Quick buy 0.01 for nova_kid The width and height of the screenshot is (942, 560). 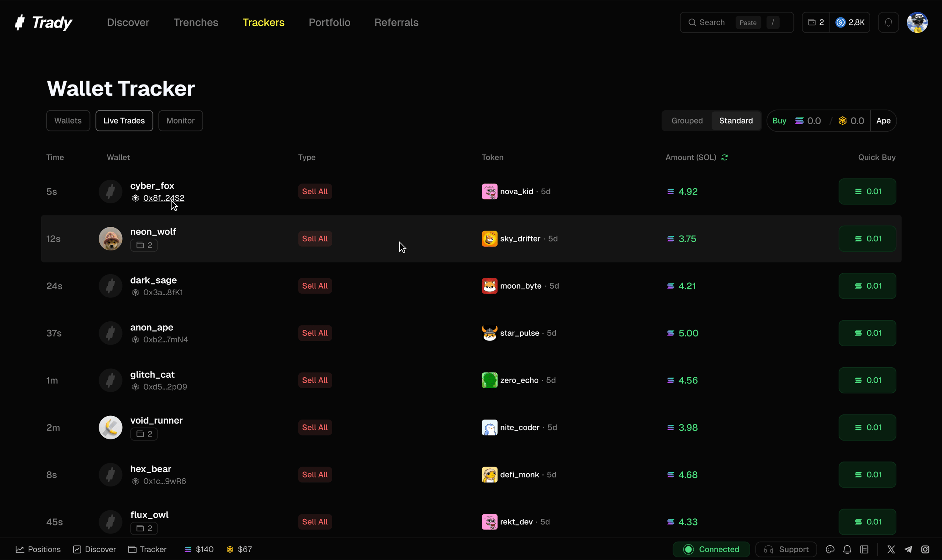[x=867, y=191]
